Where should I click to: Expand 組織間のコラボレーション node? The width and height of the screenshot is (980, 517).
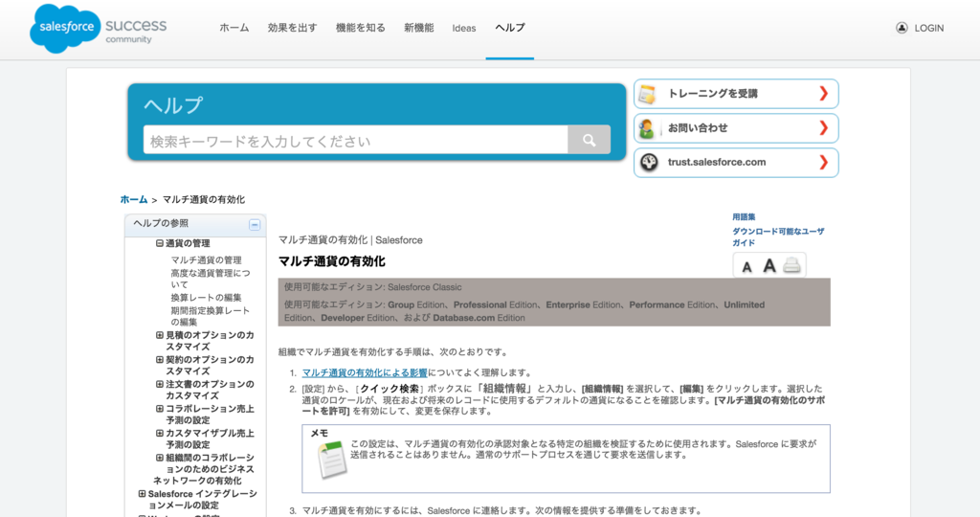(x=160, y=458)
